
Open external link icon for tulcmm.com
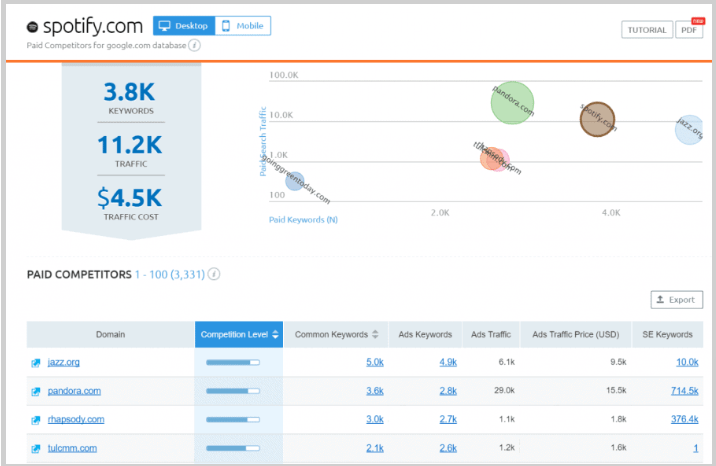point(36,449)
